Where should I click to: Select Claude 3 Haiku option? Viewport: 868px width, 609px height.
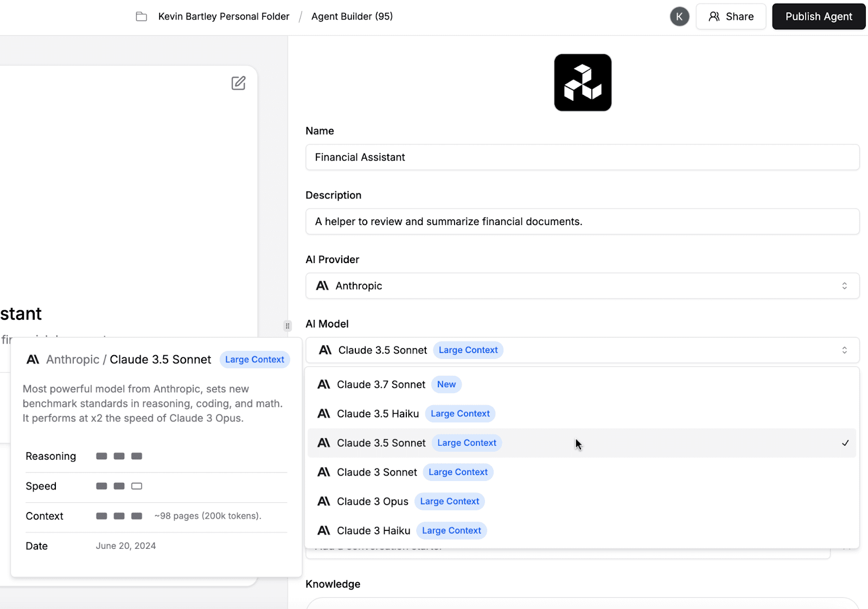582,531
